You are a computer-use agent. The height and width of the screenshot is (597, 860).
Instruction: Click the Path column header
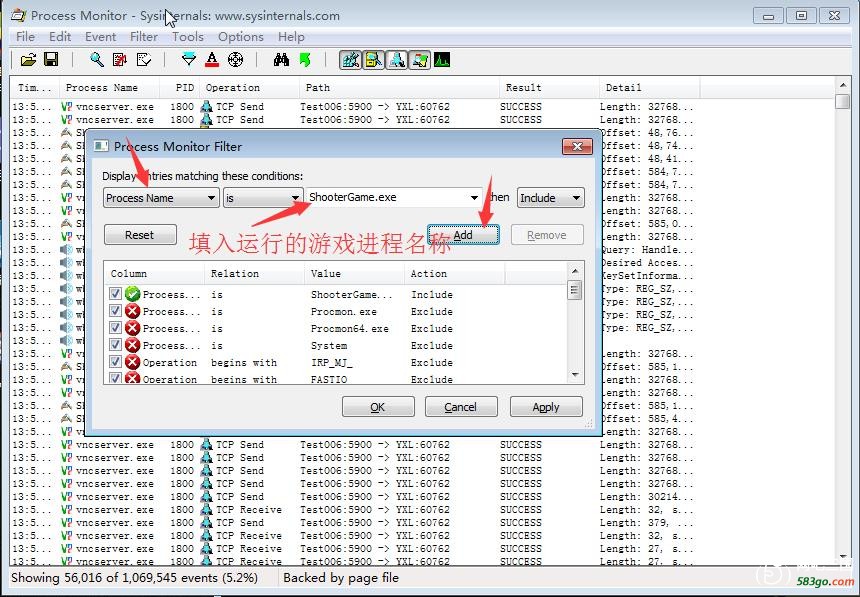[399, 88]
